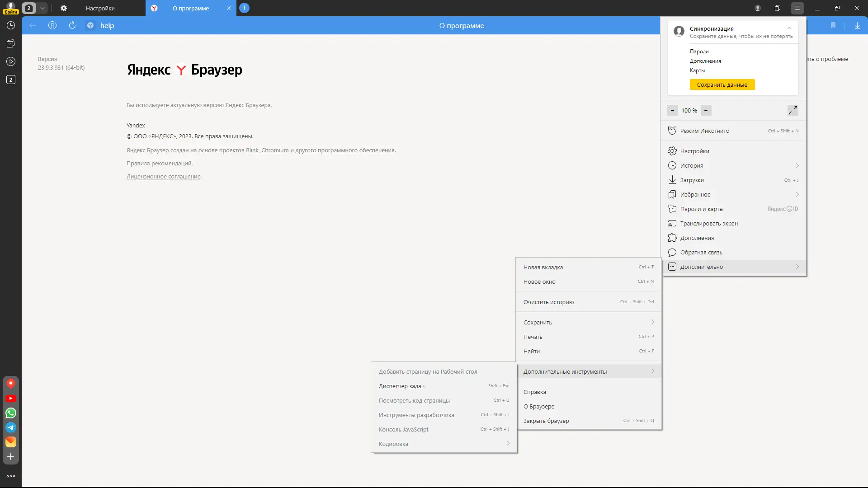Increase zoom with the plus stepper

click(706, 110)
